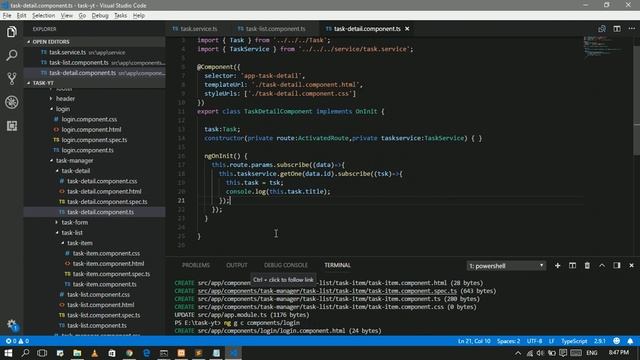
Task: Click the errors and warnings status indicator
Action: click(x=17, y=341)
